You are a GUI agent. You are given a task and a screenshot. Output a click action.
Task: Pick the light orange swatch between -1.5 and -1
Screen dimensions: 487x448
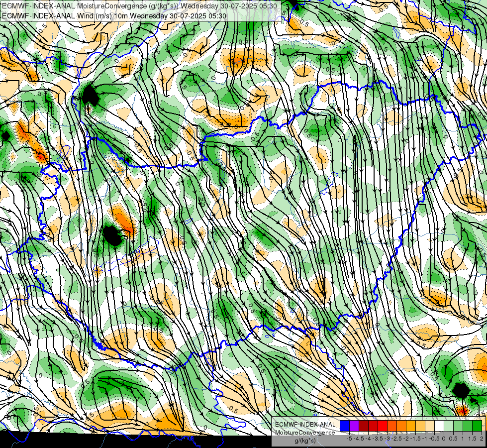tap(420, 426)
